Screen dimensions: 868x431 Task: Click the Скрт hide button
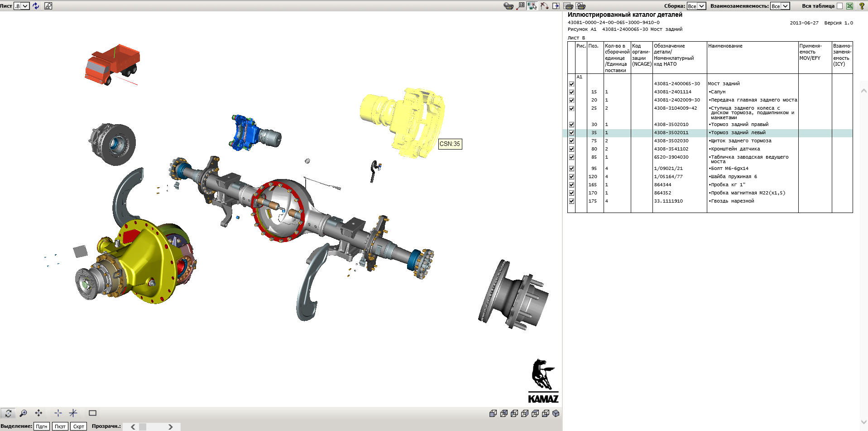click(79, 426)
